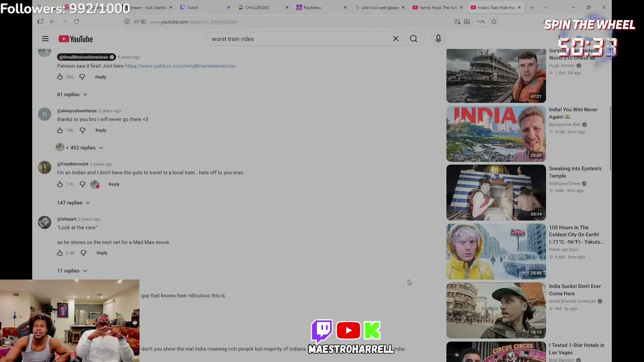Run search with the magnifying glass button
Image resolution: width=644 pixels, height=362 pixels.
coord(414,39)
